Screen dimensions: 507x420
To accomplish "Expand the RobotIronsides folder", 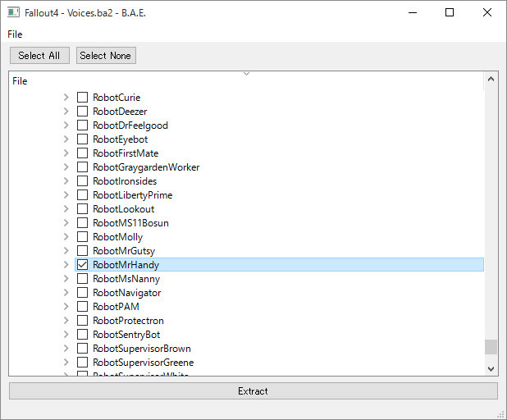I will tap(66, 181).
